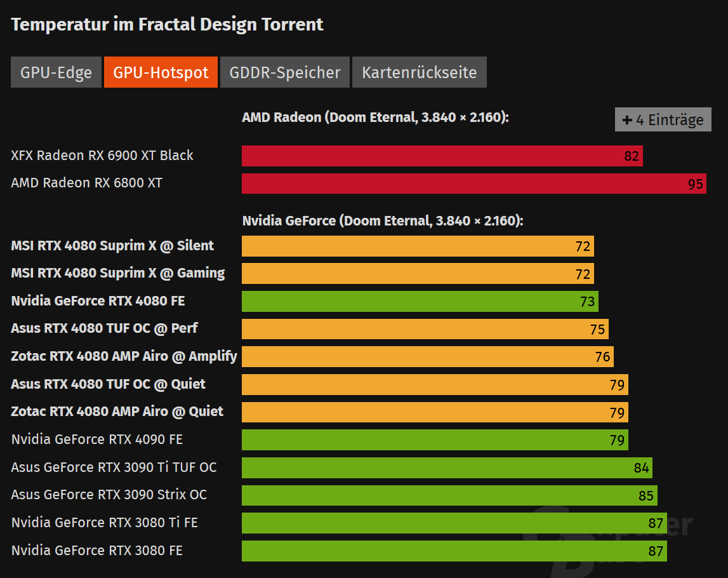
Task: Select MSI RTX 4080 Suprim X @ Silent label
Action: coord(112,245)
